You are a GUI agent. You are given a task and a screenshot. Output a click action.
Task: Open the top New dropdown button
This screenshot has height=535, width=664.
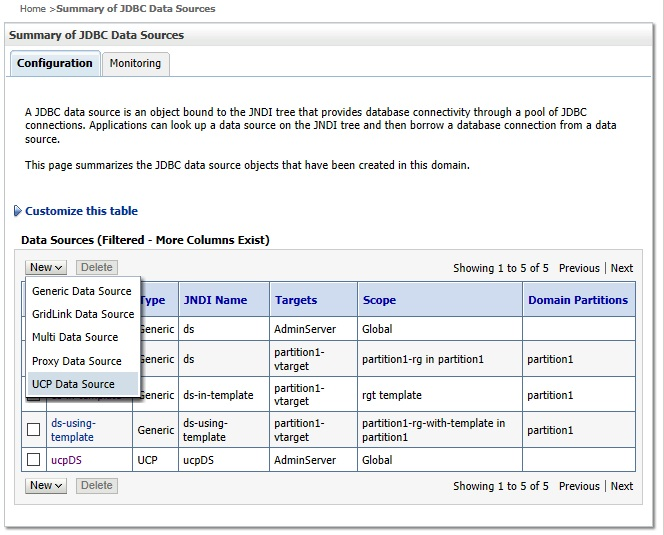[46, 268]
